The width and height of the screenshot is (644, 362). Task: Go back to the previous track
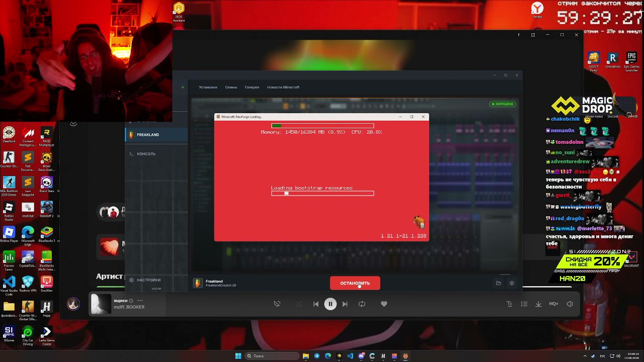point(316,304)
